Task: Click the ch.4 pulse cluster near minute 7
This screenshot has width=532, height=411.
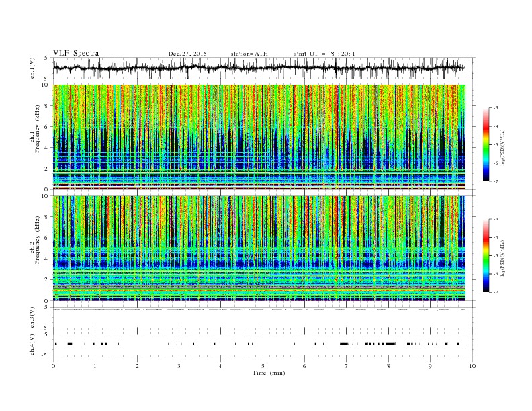Action: point(344,344)
